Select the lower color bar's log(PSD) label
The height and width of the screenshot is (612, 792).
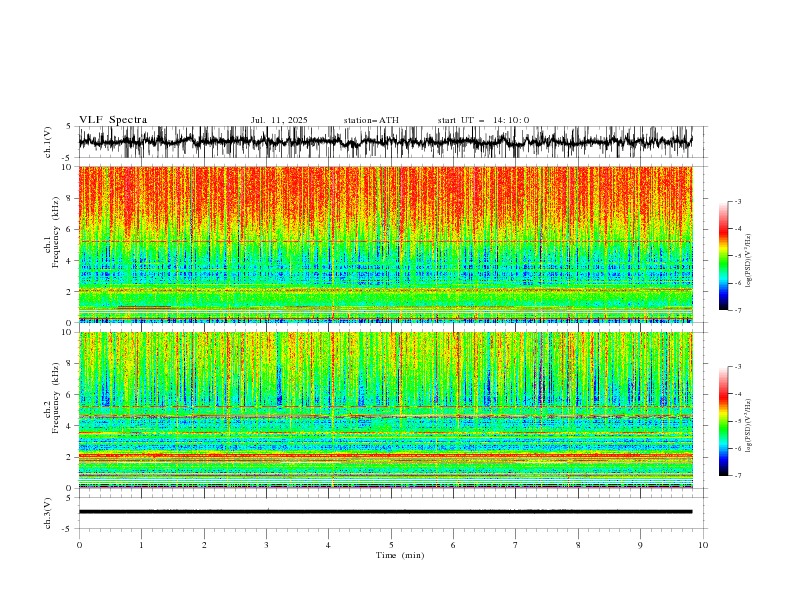[x=749, y=426]
